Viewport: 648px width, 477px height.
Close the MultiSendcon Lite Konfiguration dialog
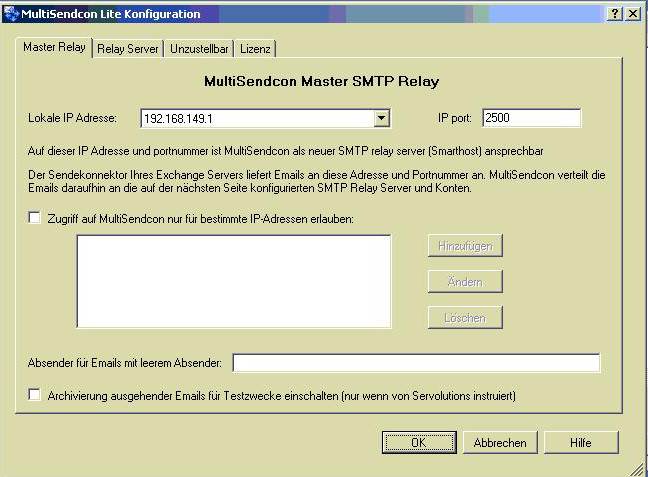[633, 14]
